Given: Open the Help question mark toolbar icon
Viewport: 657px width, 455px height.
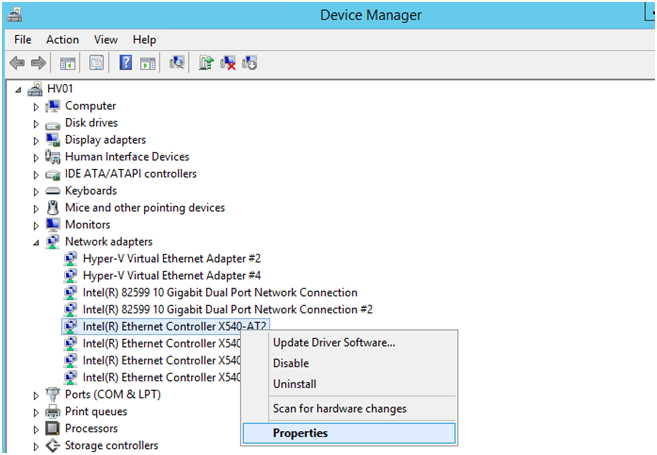Looking at the screenshot, I should pyautogui.click(x=126, y=63).
